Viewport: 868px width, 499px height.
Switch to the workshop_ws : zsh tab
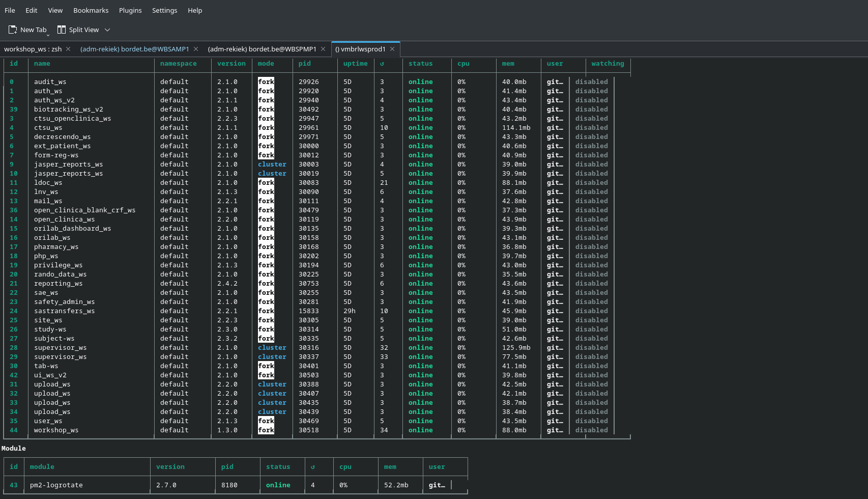(33, 49)
